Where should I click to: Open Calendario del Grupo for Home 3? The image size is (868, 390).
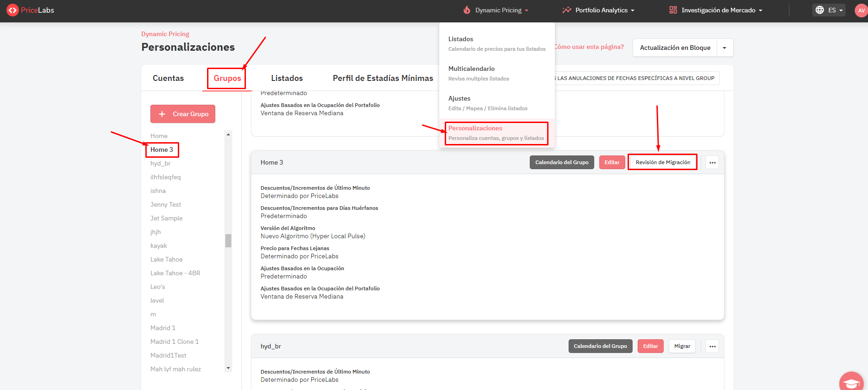(x=562, y=162)
